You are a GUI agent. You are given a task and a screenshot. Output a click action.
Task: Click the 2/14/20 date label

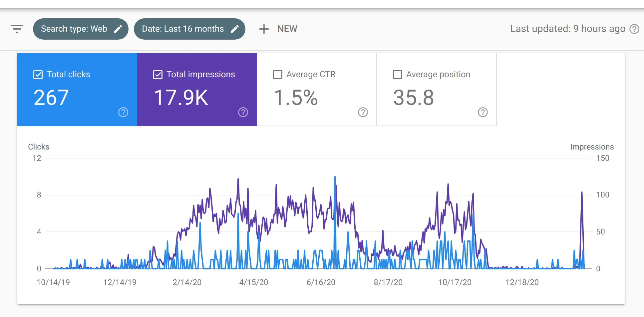(187, 282)
